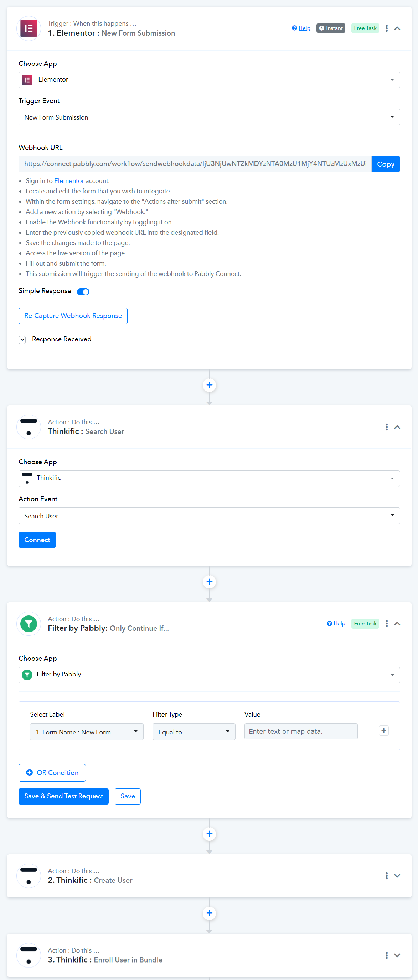Open three-dot menu on Elementor trigger step
Viewport: 418px width, 980px height.
tap(386, 28)
